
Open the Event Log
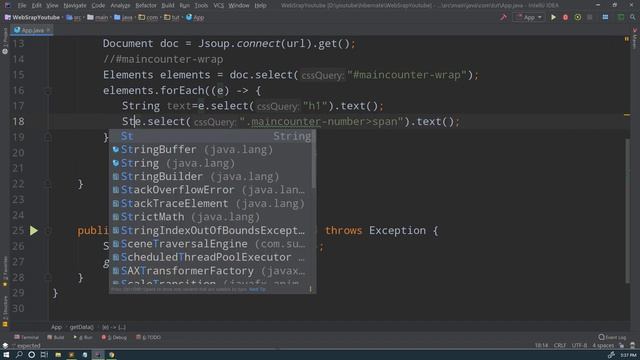(612, 338)
